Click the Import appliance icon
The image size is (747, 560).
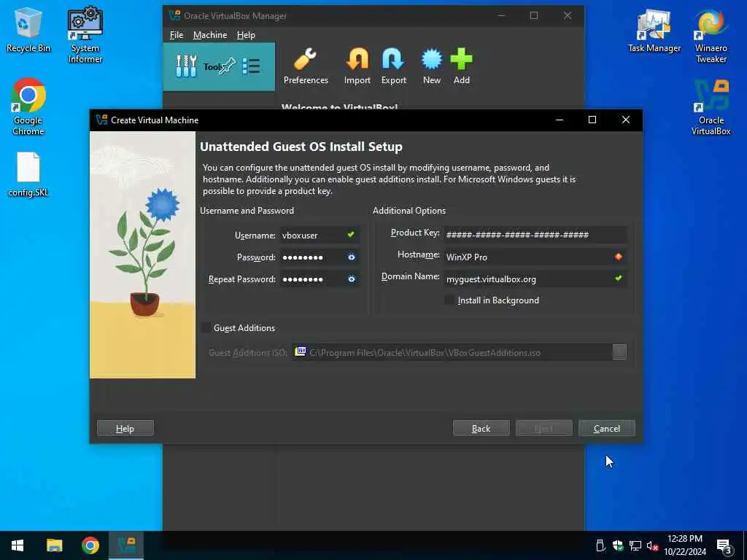(x=357, y=66)
